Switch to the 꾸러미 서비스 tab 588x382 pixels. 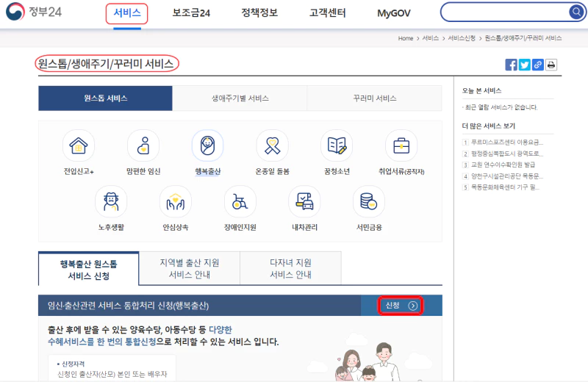375,98
